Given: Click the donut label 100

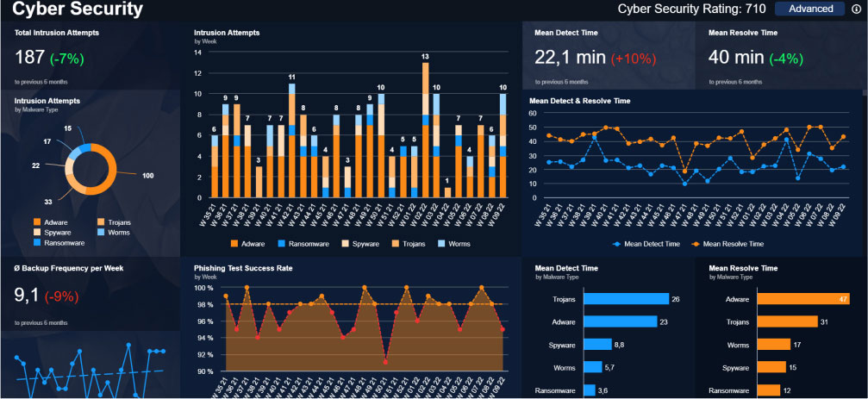Looking at the screenshot, I should pyautogui.click(x=147, y=176).
